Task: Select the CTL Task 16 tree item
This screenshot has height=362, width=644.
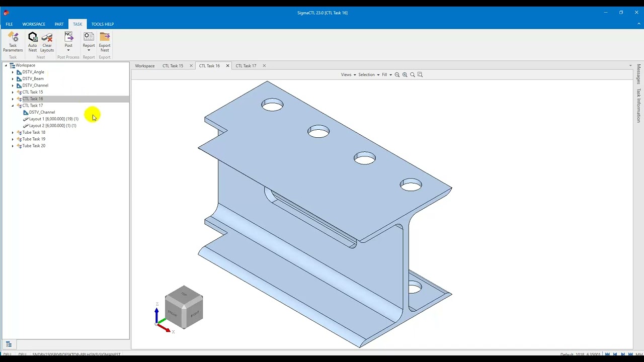Action: click(33, 99)
